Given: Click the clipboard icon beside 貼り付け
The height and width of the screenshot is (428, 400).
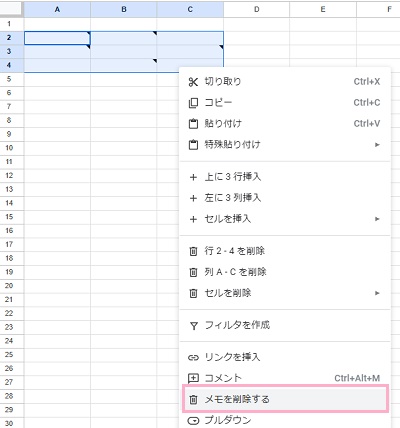Looking at the screenshot, I should pos(193,124).
